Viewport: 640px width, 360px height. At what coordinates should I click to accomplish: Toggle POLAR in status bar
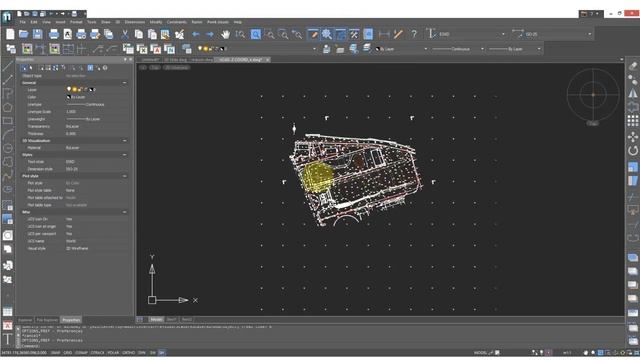point(113,353)
